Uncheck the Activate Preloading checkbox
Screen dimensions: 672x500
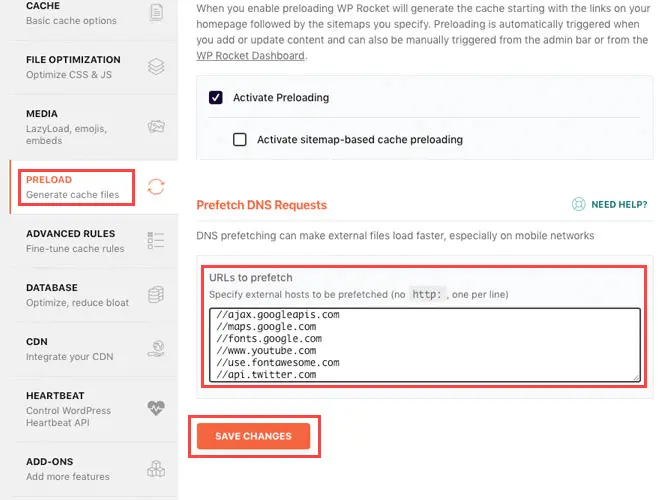216,98
